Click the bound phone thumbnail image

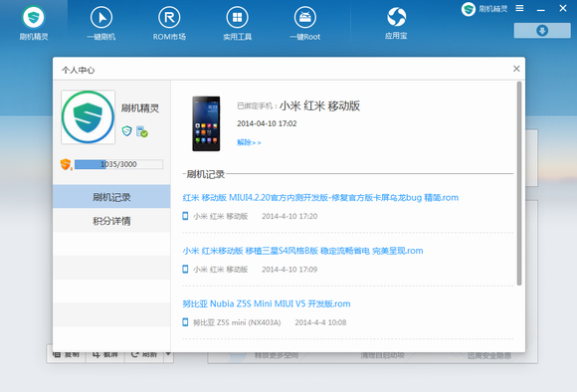pos(206,123)
